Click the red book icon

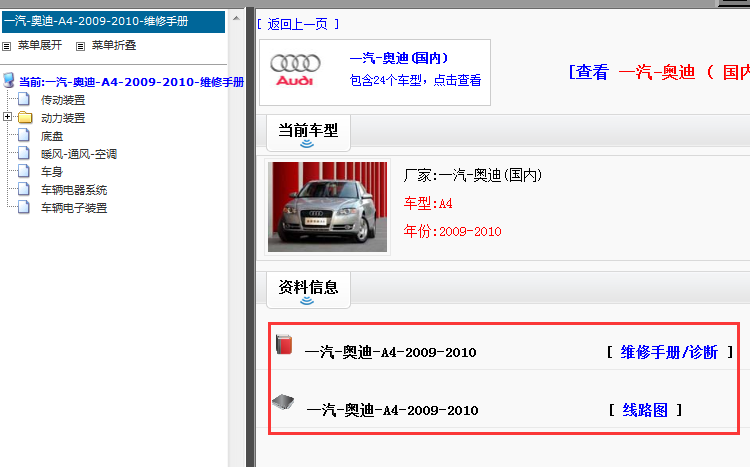pos(284,345)
